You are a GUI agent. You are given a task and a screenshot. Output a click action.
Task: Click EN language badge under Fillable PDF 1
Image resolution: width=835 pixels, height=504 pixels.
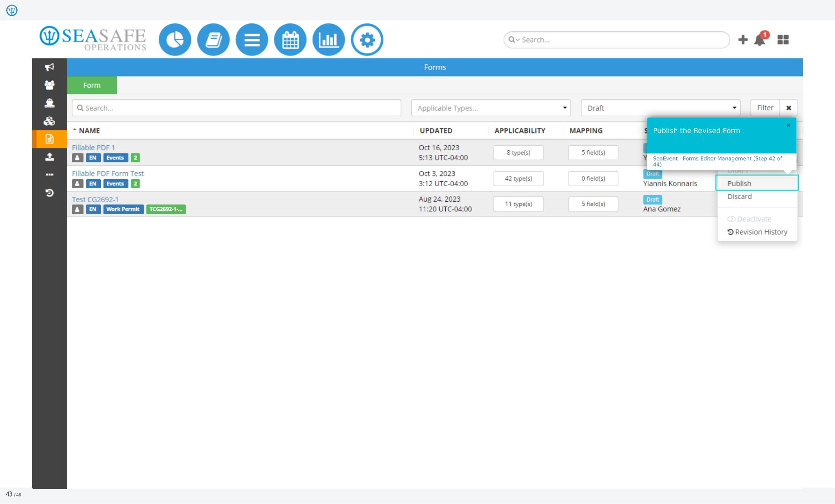(93, 158)
